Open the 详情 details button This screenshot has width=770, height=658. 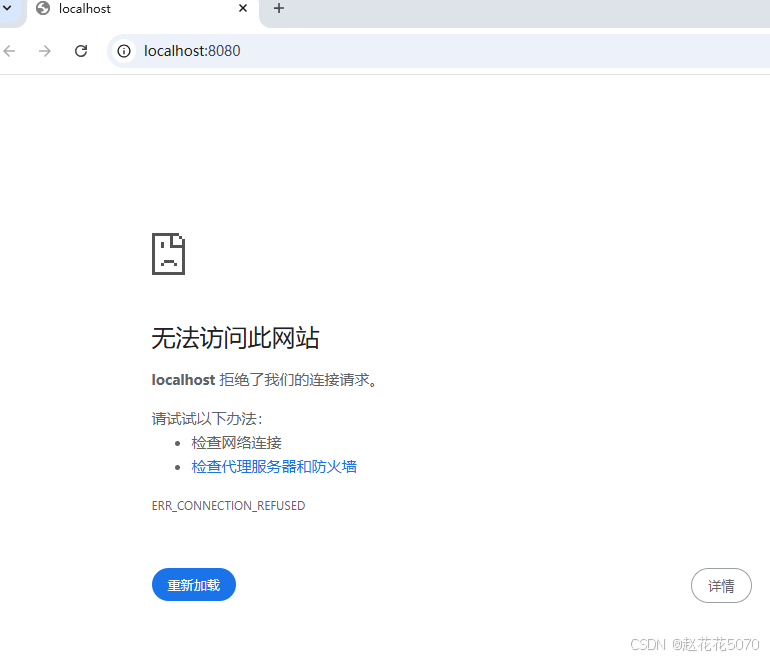coord(721,585)
